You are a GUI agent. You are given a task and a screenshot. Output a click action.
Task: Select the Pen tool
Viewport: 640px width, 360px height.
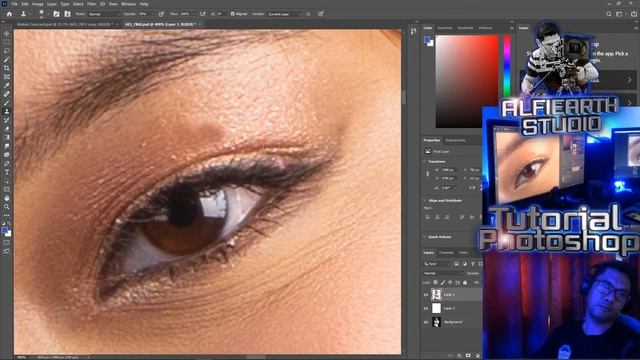coord(7,163)
